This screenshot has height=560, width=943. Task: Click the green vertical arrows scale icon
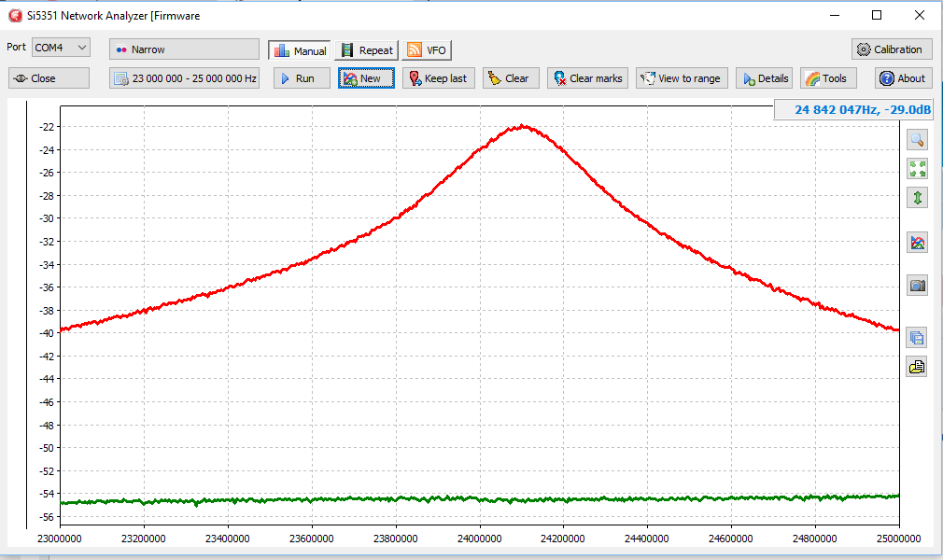[x=917, y=198]
